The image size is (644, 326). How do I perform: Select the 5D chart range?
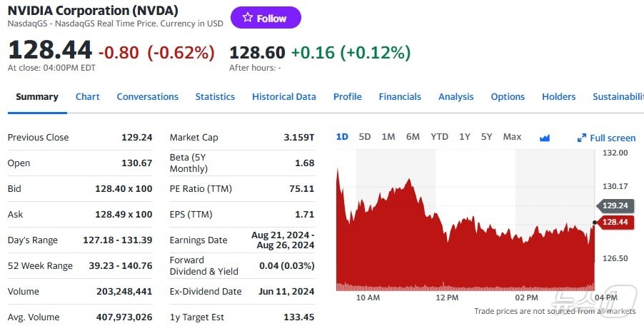point(365,137)
